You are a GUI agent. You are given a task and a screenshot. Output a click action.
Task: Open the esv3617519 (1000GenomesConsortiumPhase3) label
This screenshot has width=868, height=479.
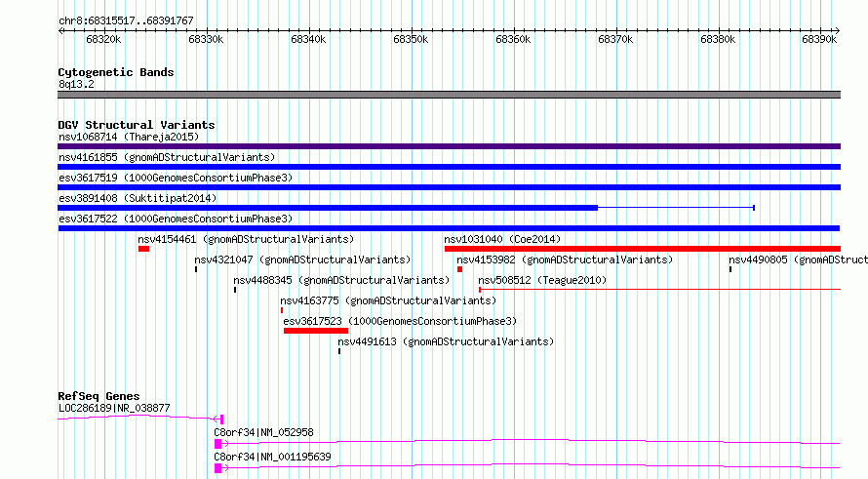(176, 178)
